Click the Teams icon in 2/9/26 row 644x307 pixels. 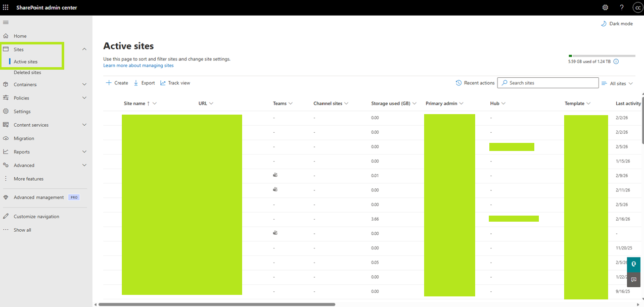pos(275,175)
